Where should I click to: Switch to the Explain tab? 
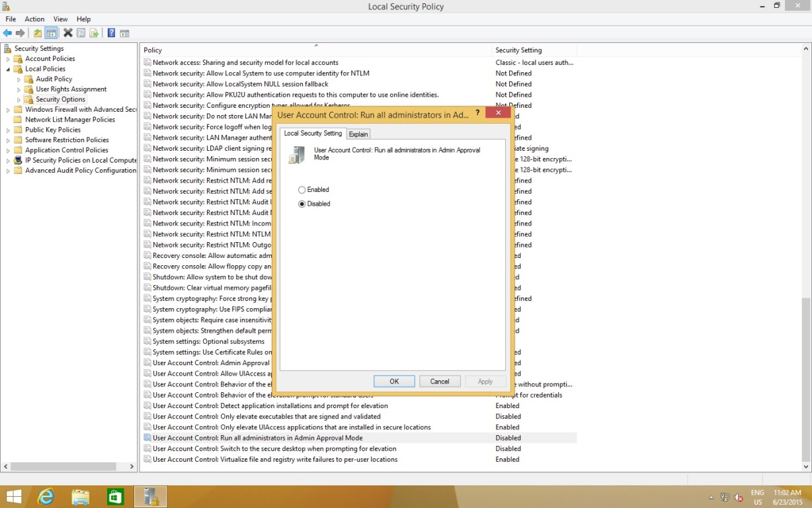(358, 134)
